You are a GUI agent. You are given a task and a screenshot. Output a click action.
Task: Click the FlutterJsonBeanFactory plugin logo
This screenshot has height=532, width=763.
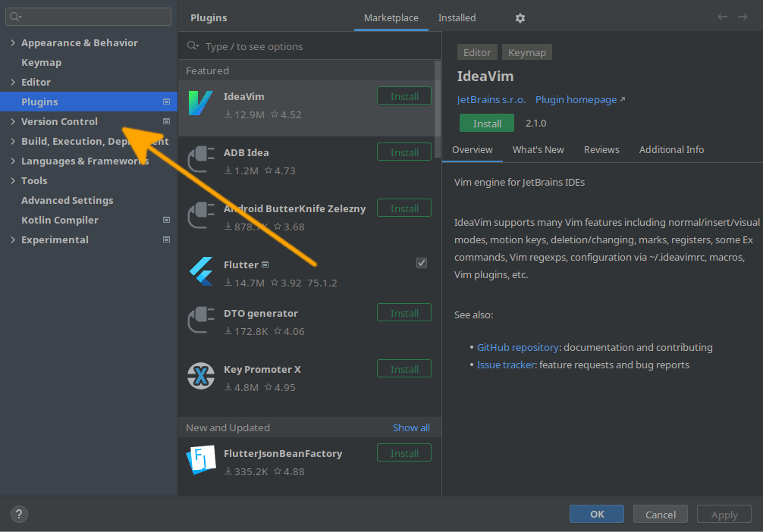click(x=201, y=459)
